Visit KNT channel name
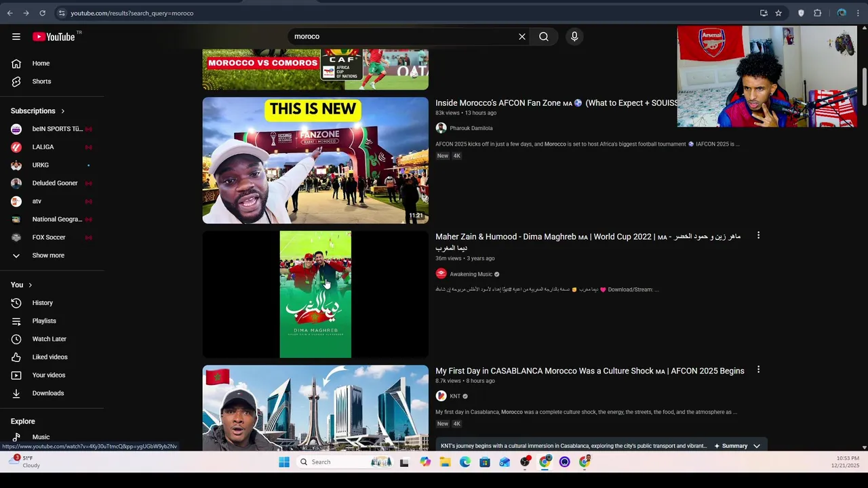The width and height of the screenshot is (868, 488). click(x=455, y=396)
